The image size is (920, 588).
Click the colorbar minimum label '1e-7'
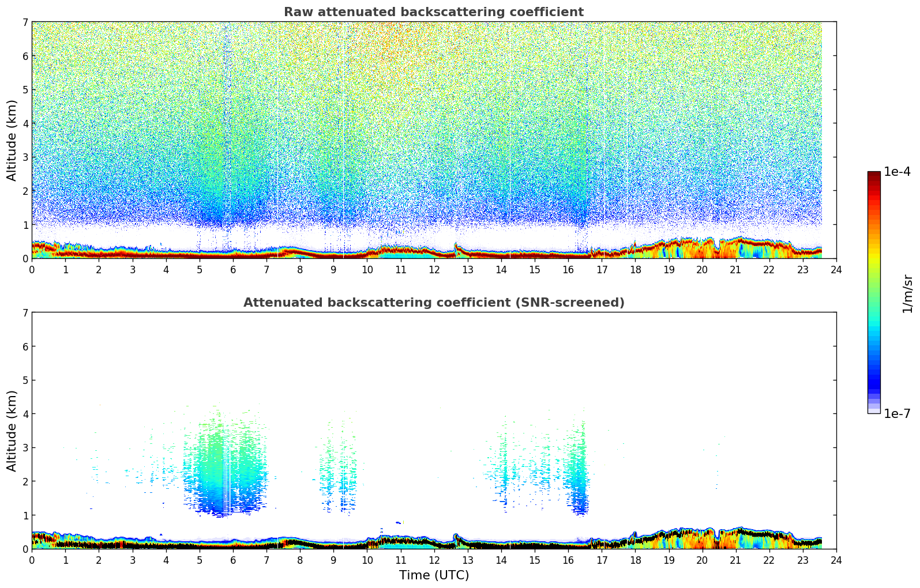click(x=897, y=414)
